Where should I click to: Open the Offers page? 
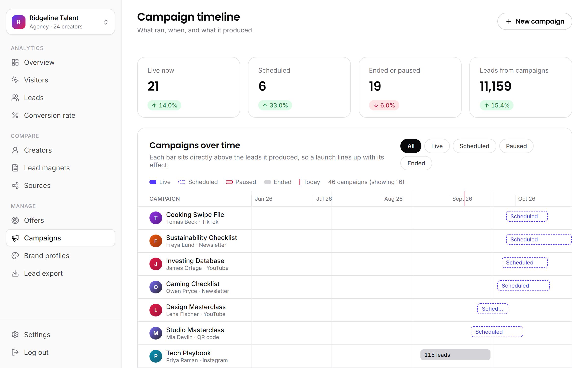click(61, 220)
